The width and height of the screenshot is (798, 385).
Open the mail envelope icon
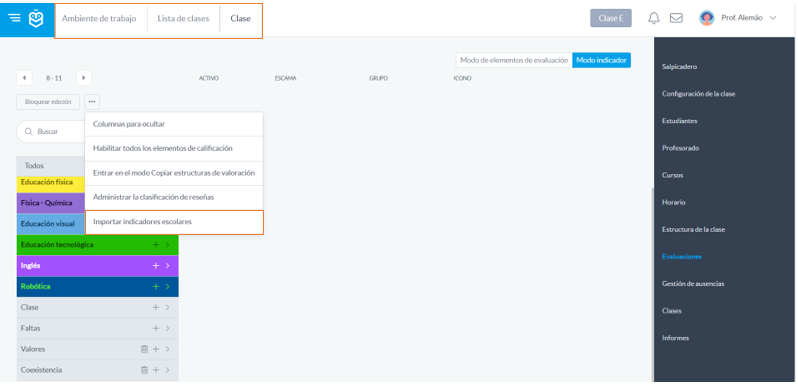676,18
